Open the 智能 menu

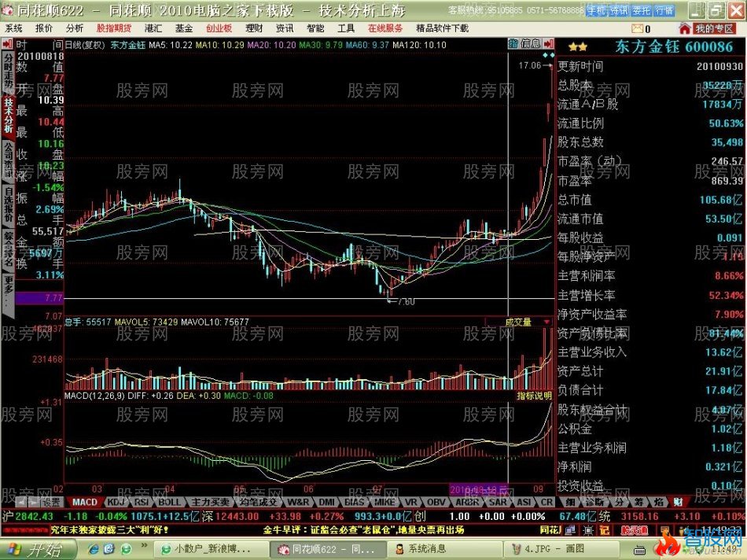(x=315, y=28)
